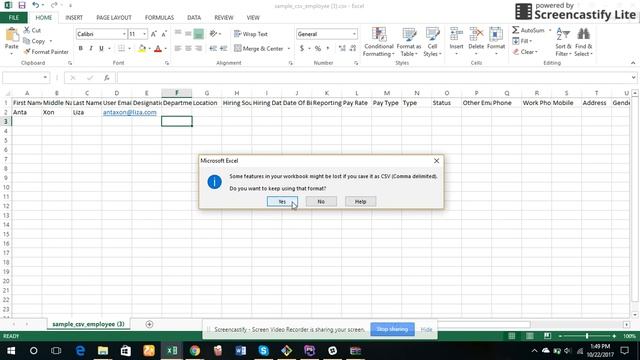Switch to the DATA tab
Screen dimensions: 640x360
(x=194, y=18)
